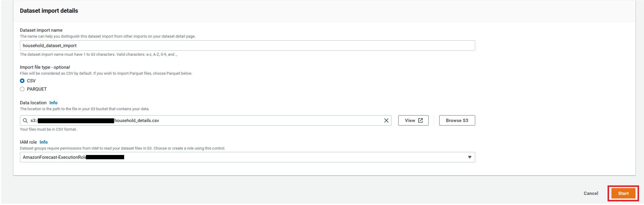Open Info link next to IAM role
644x205 pixels.
tap(44, 142)
